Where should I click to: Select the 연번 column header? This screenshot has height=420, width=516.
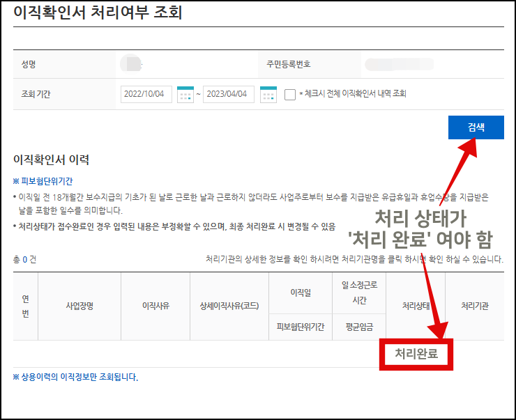26,306
